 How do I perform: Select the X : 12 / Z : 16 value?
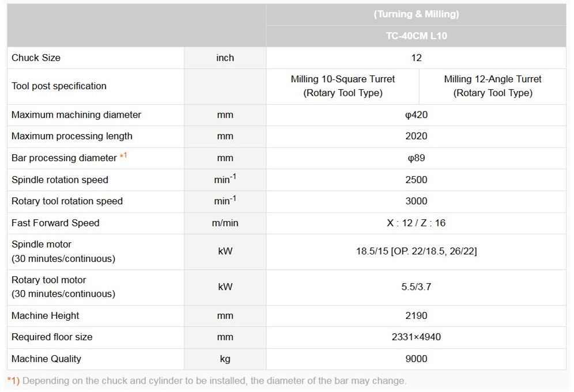[x=416, y=223]
